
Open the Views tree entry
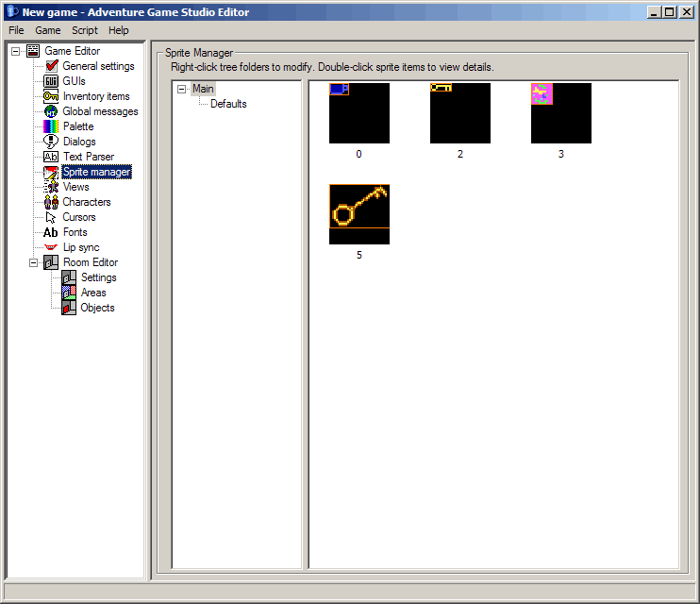click(x=75, y=187)
